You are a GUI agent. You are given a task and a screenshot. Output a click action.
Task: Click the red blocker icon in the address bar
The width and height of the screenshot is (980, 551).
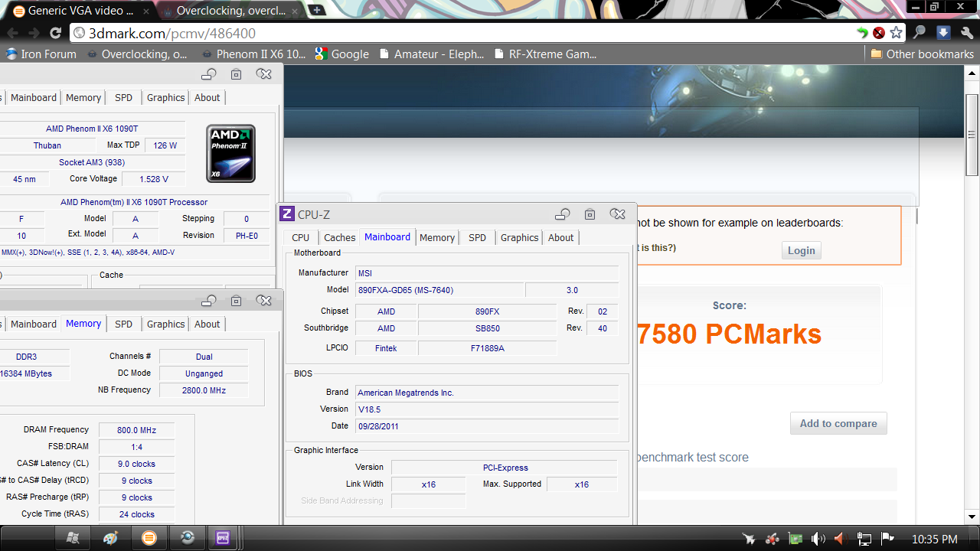coord(879,33)
